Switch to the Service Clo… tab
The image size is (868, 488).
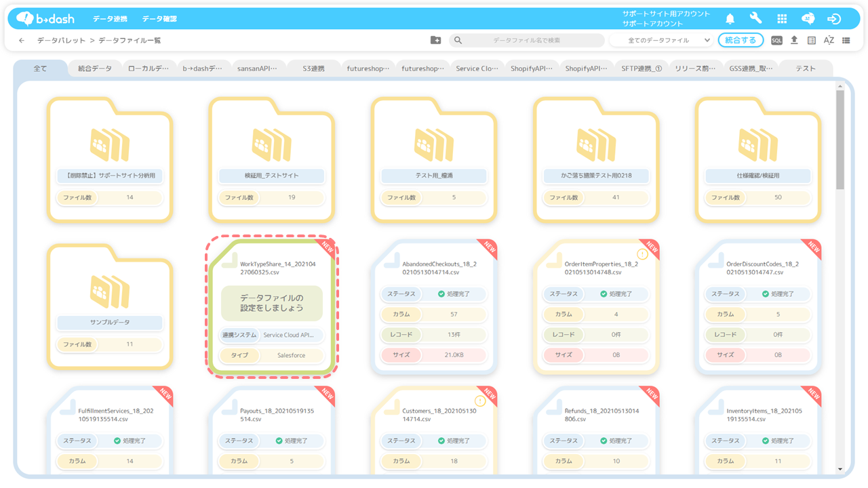(x=477, y=68)
